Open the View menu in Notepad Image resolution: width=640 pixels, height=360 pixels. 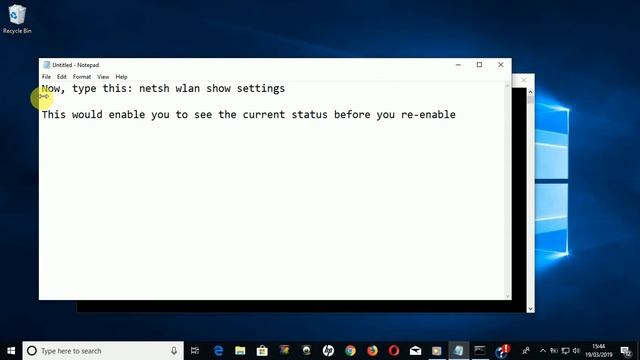tap(103, 77)
